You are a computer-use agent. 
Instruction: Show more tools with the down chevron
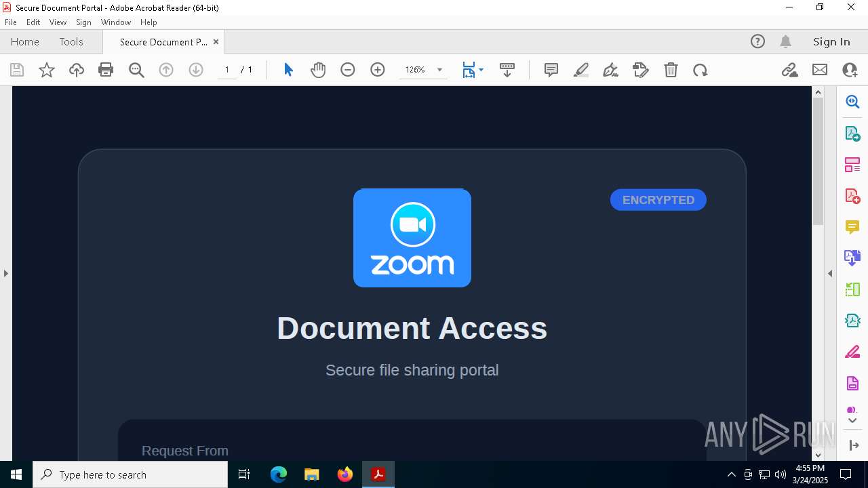click(x=852, y=421)
